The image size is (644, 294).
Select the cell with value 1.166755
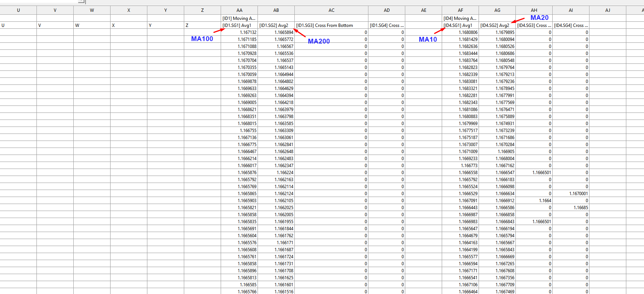coord(239,131)
